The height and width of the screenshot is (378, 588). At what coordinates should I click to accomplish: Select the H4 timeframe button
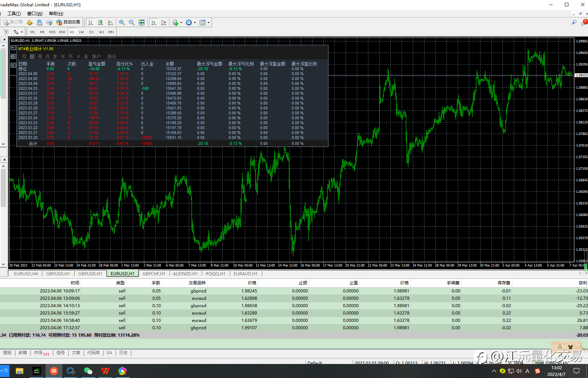pos(82,32)
